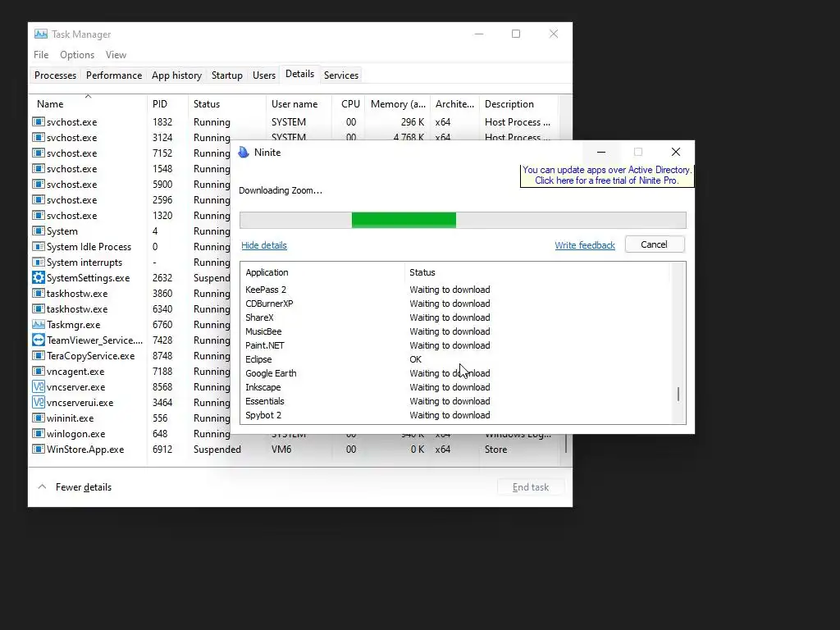Click the Ninite title bar icon

point(244,152)
